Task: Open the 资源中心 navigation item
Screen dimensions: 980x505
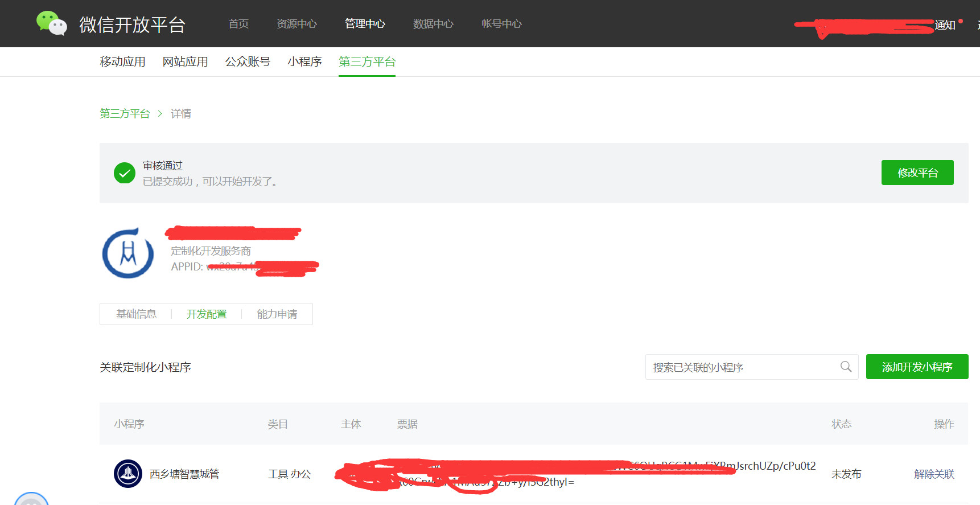Action: (x=297, y=24)
